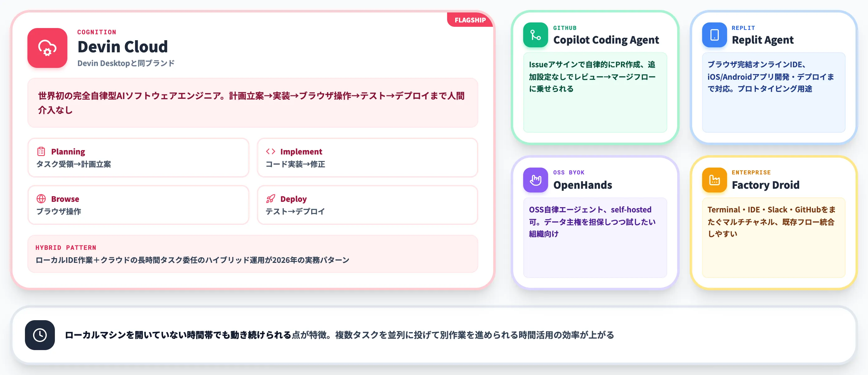The image size is (868, 375).
Task: Click the FLAGSHIP badge
Action: (x=470, y=20)
